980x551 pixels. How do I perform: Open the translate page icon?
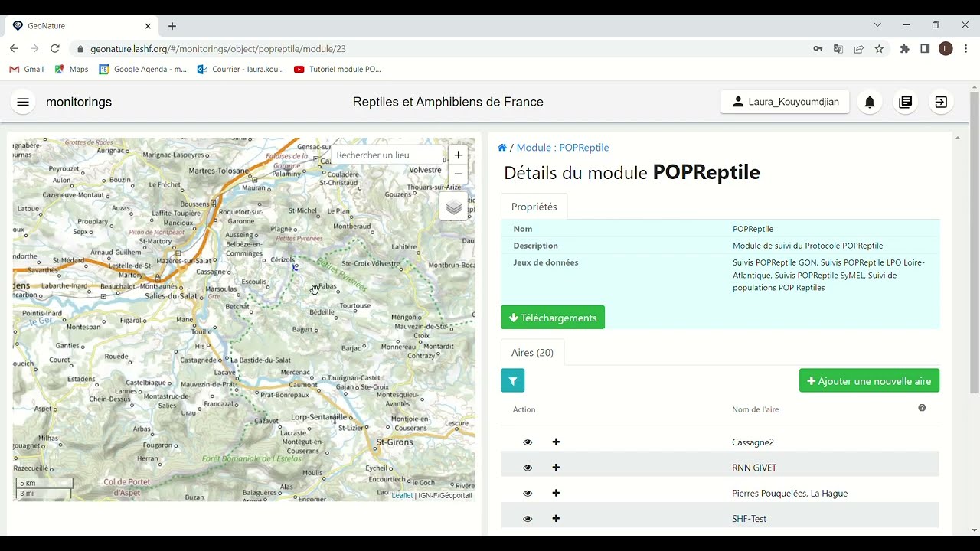(838, 49)
